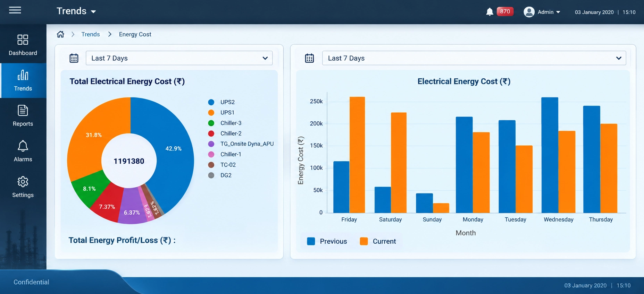Open Last 7 Days dropdown for pie chart

[x=179, y=58]
